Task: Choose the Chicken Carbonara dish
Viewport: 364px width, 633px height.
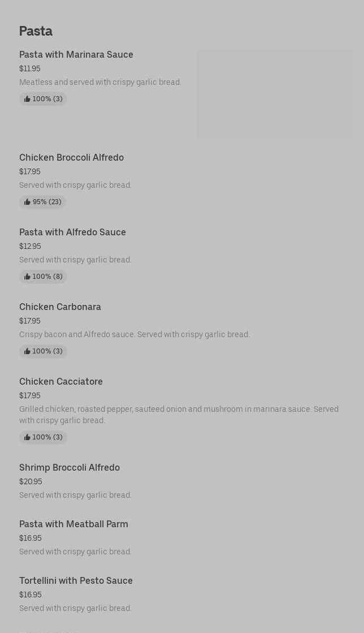Action: (60, 307)
